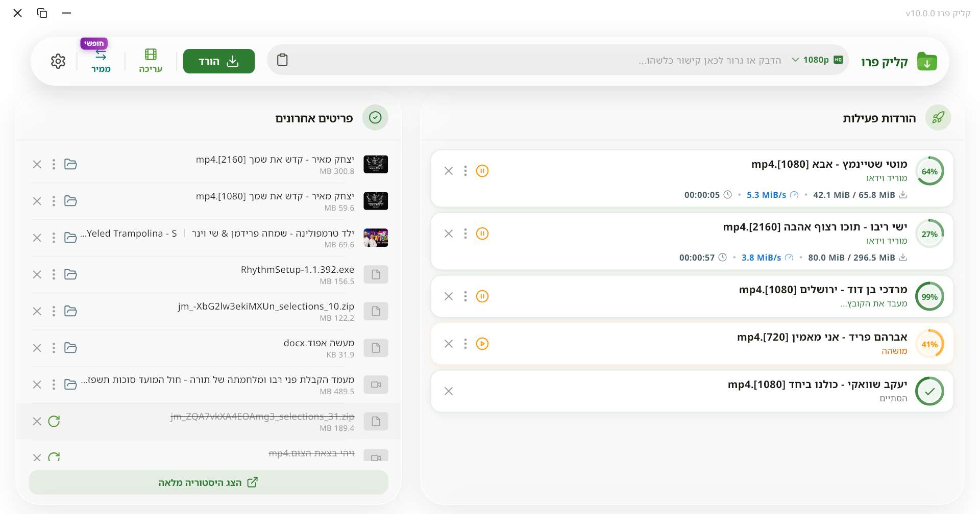Click the 64% progress ring
This screenshot has height=514, width=980.
(x=929, y=171)
